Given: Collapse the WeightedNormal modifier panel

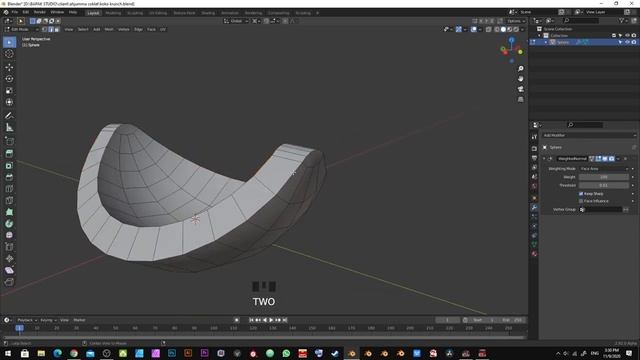Looking at the screenshot, I should pyautogui.click(x=544, y=158).
